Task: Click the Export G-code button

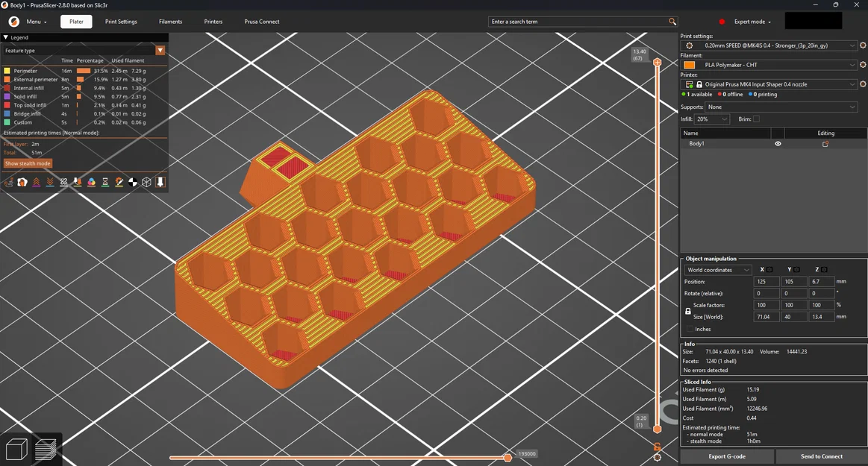Action: click(727, 456)
